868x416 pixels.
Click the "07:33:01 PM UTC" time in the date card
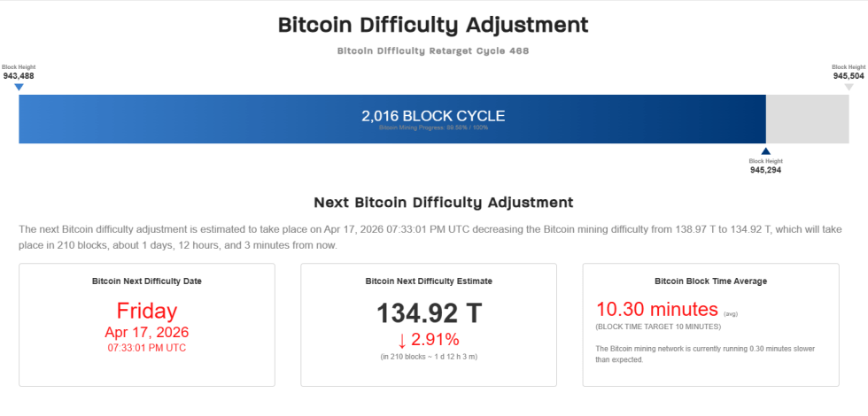pos(147,348)
